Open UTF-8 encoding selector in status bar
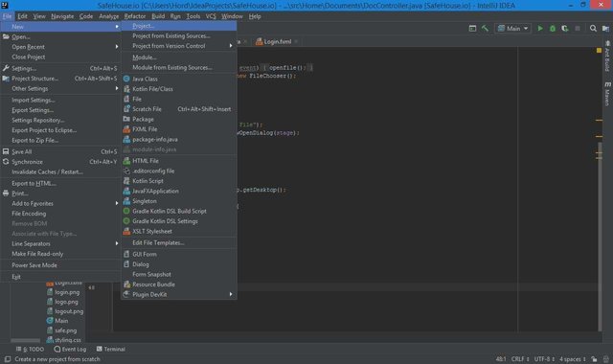Image resolution: width=613 pixels, height=364 pixels. pos(544,359)
